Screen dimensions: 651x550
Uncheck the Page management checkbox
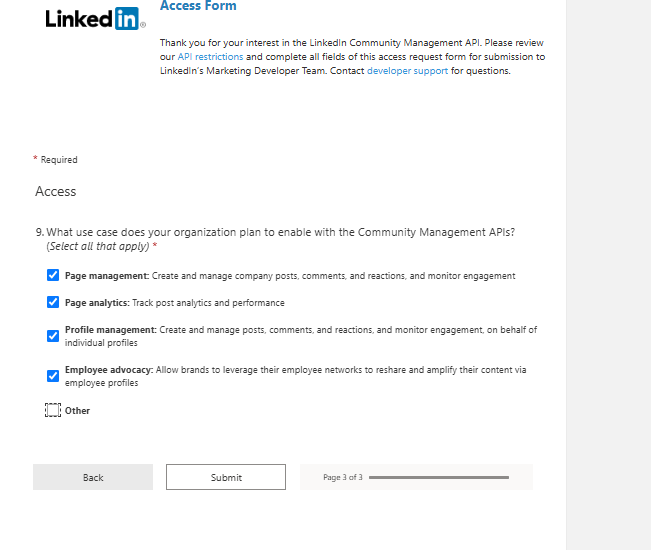tap(53, 275)
